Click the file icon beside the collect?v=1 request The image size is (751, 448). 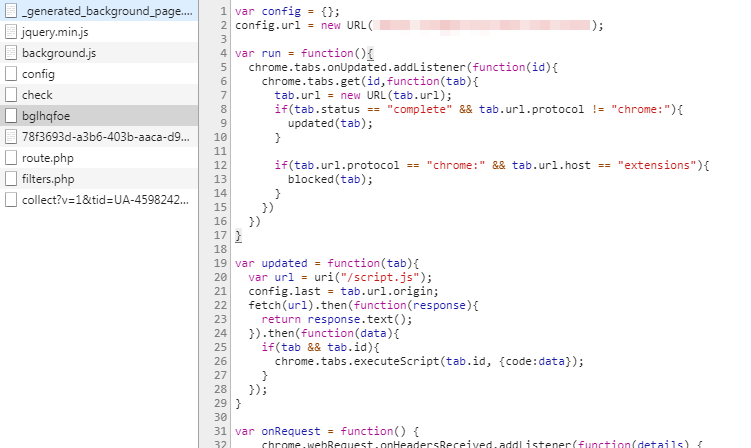pyautogui.click(x=11, y=200)
